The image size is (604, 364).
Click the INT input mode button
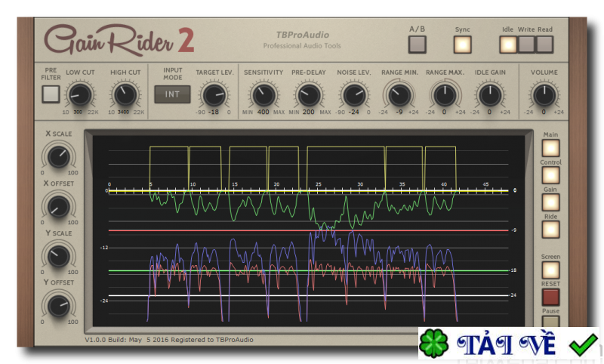pos(172,94)
